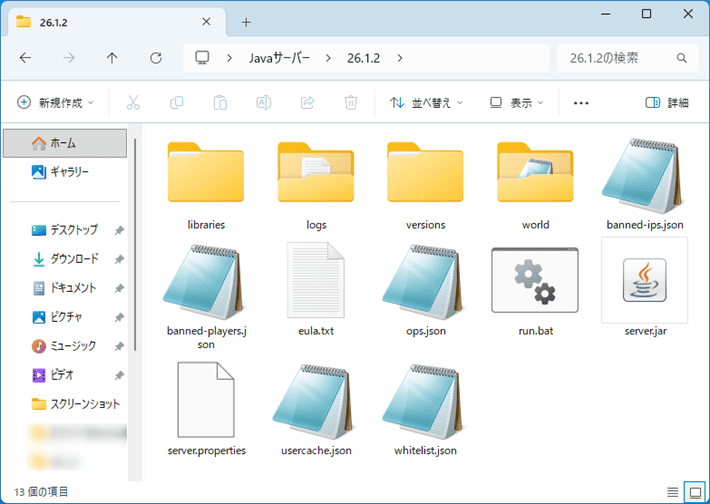Refresh the current folder

click(x=156, y=58)
